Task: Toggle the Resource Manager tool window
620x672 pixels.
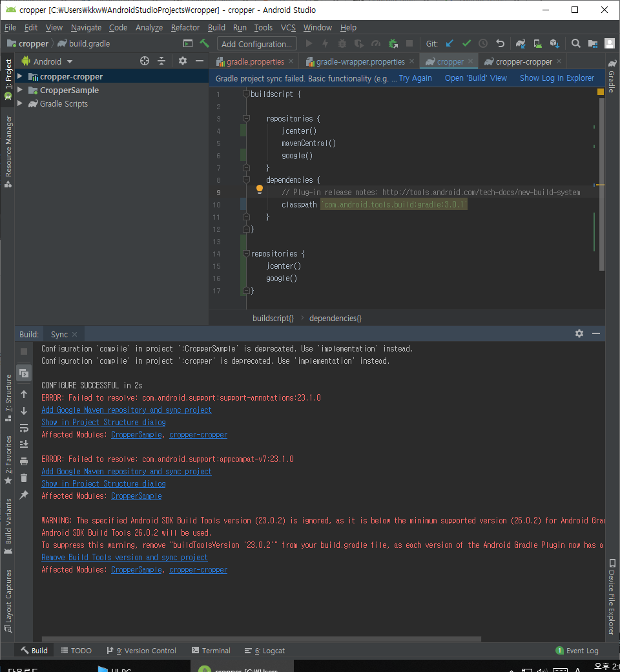Action: pos(8,152)
